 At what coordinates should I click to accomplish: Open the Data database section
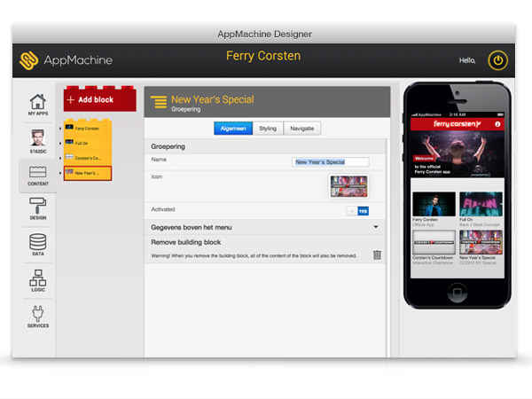tap(37, 246)
